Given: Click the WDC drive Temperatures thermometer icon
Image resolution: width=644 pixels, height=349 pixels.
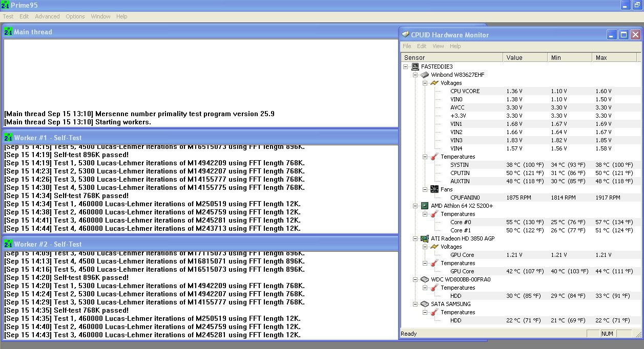Looking at the screenshot, I should click(x=434, y=288).
